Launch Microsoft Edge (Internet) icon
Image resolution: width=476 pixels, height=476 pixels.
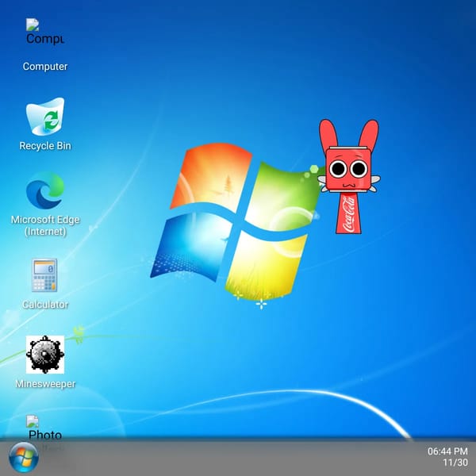45,190
